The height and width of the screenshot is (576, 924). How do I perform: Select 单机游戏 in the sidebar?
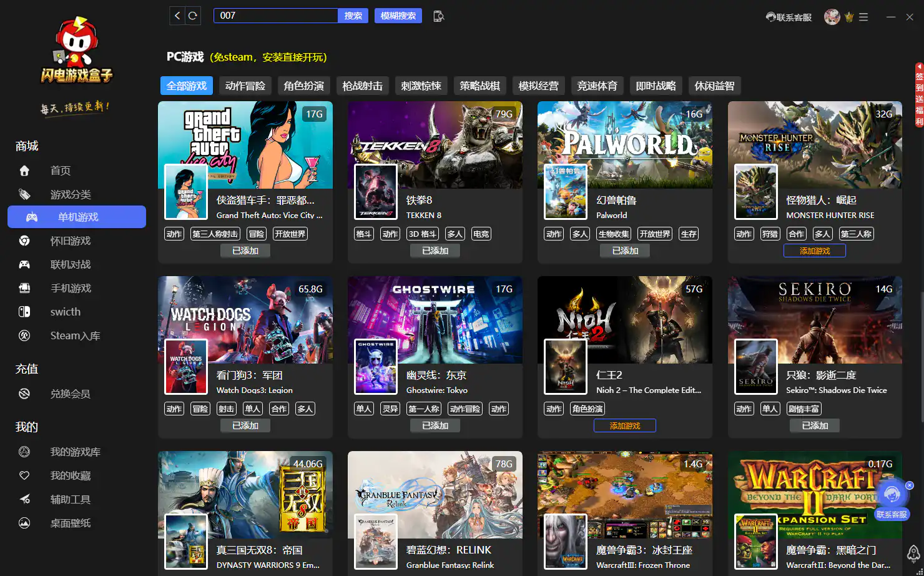tap(76, 217)
